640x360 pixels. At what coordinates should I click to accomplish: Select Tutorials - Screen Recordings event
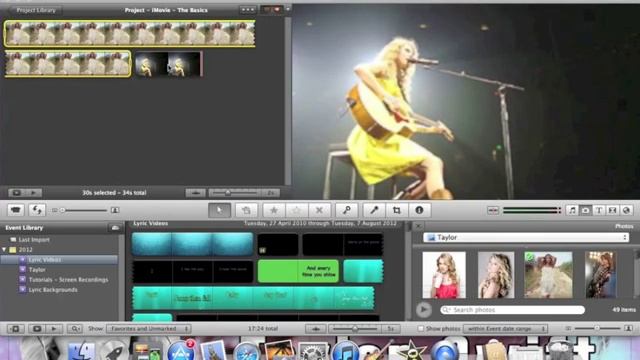68,280
